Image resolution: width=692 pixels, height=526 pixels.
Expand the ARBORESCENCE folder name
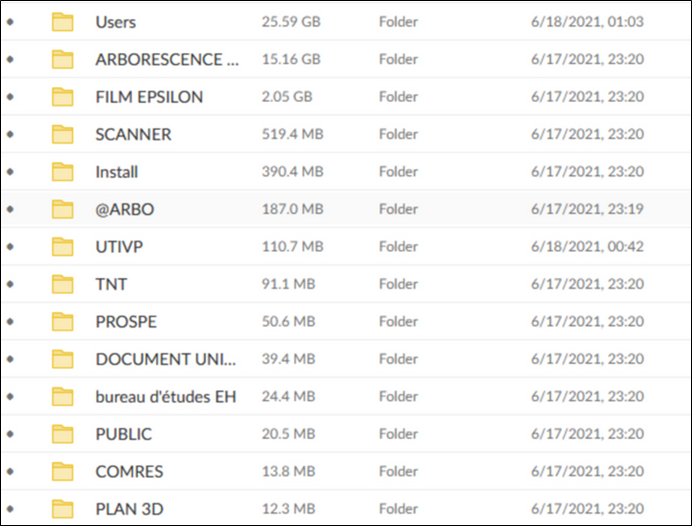tap(167, 60)
